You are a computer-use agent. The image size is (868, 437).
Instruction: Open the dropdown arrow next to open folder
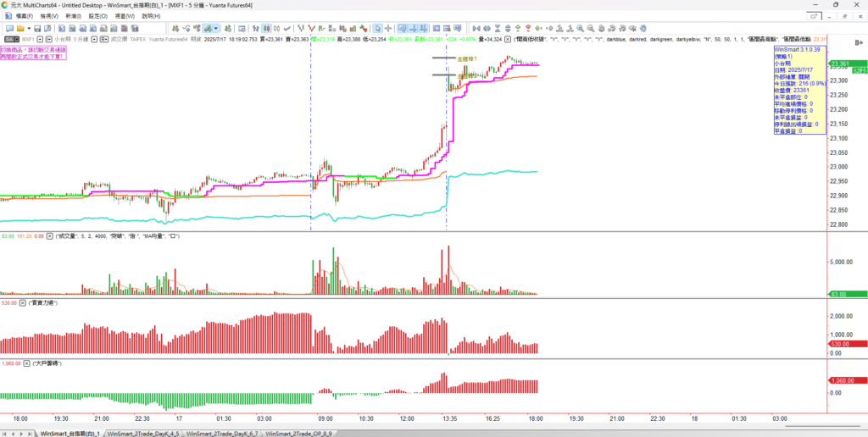(29, 28)
